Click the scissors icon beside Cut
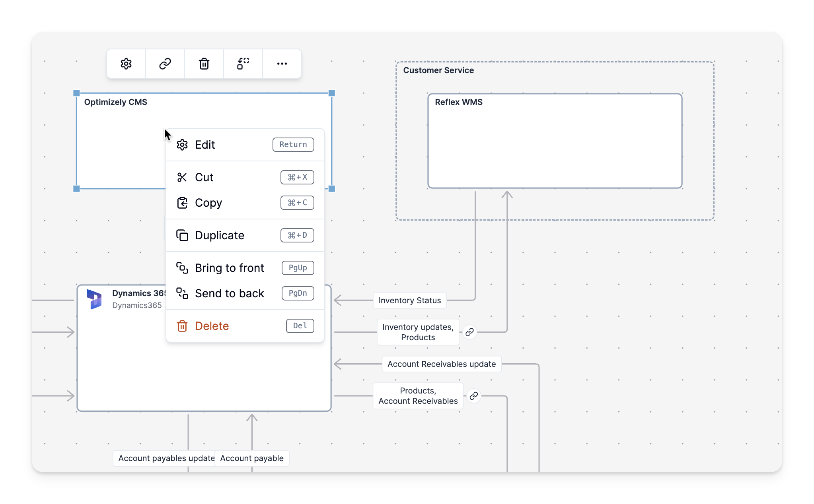Screen dimensions: 814x504 click(182, 177)
